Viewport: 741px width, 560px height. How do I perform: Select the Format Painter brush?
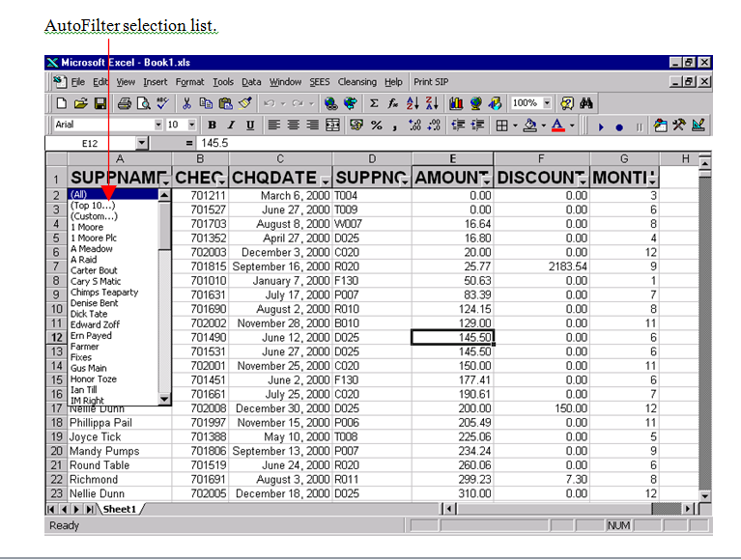[245, 103]
